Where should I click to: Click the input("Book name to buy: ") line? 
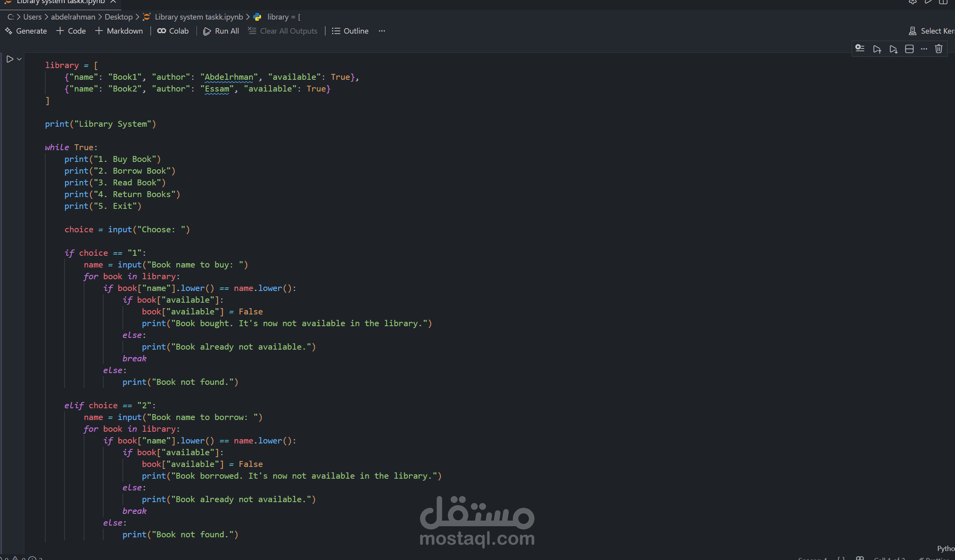point(166,265)
